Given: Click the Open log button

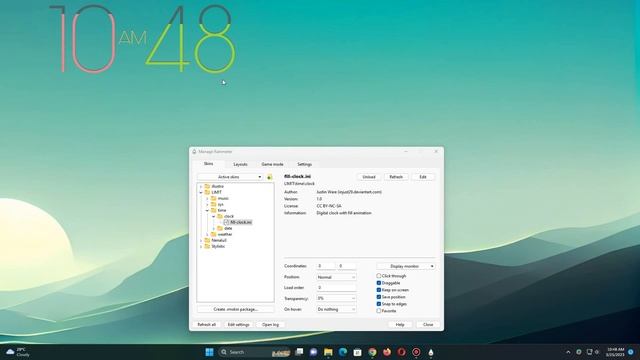Looking at the screenshot, I should pos(270,324).
